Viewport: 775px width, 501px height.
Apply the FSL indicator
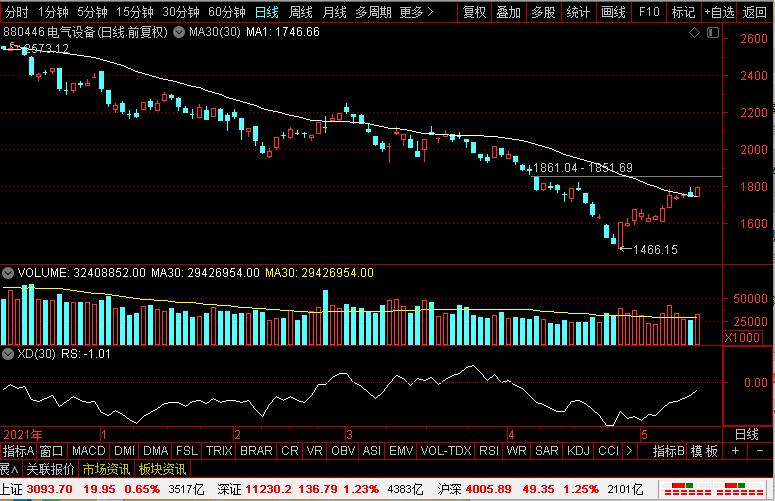pyautogui.click(x=187, y=451)
